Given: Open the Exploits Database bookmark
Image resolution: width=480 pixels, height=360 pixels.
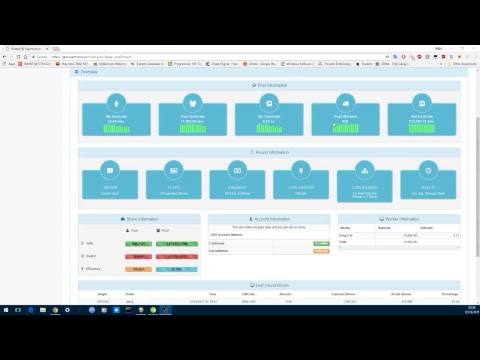Looking at the screenshot, I should (x=147, y=64).
